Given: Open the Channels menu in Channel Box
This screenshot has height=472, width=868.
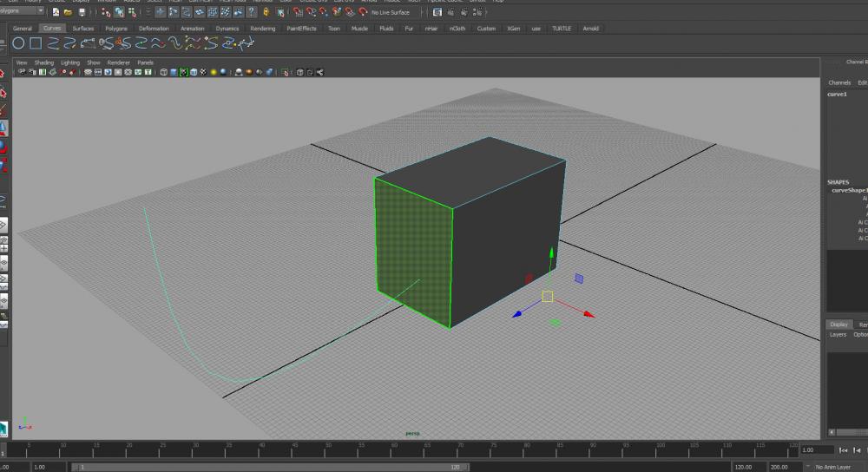Looking at the screenshot, I should pyautogui.click(x=839, y=82).
